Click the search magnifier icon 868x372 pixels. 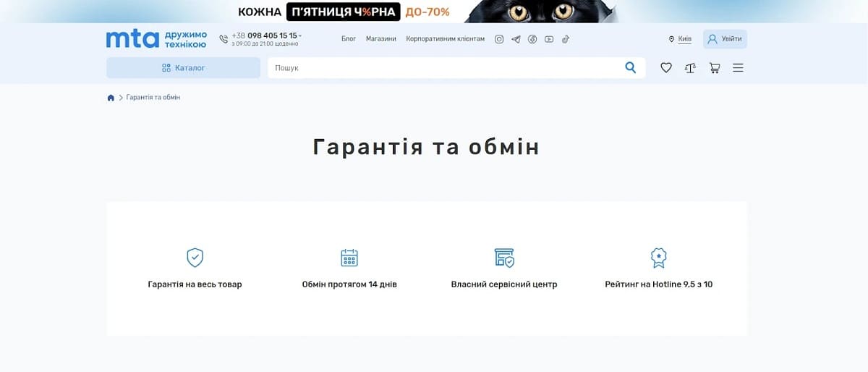[x=631, y=67]
